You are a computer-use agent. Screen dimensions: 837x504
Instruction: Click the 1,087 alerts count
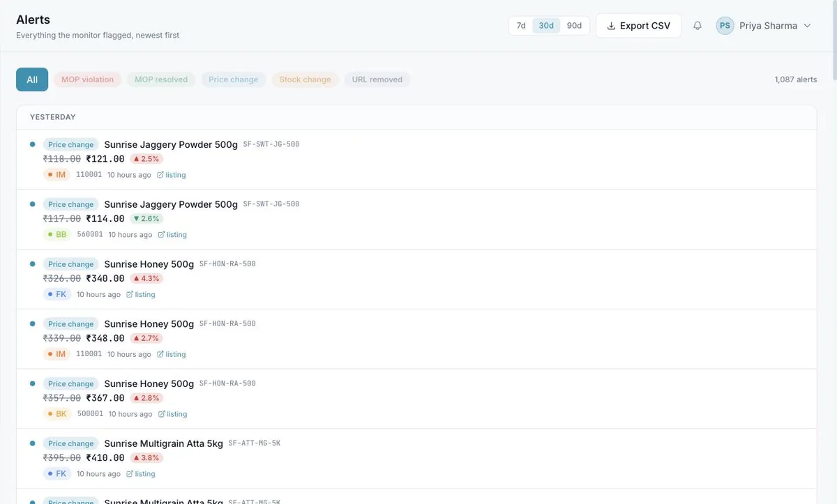(x=796, y=79)
